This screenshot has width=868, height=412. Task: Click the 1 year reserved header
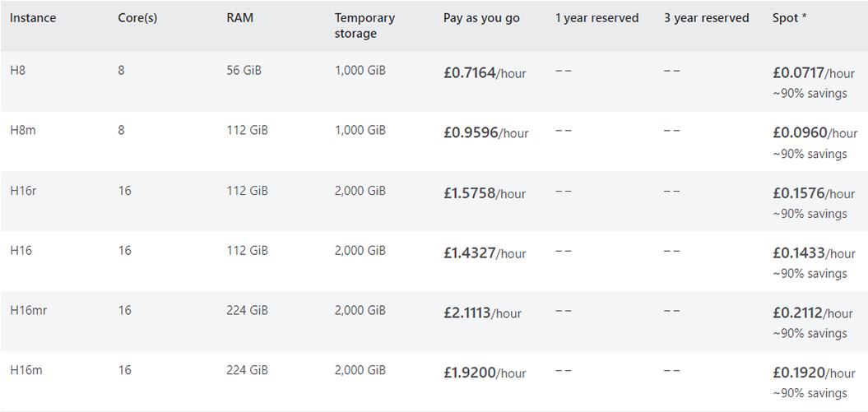click(x=596, y=18)
